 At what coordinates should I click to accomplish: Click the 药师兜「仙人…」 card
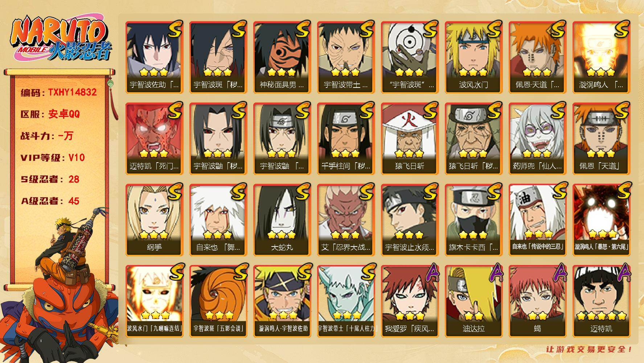click(x=537, y=139)
